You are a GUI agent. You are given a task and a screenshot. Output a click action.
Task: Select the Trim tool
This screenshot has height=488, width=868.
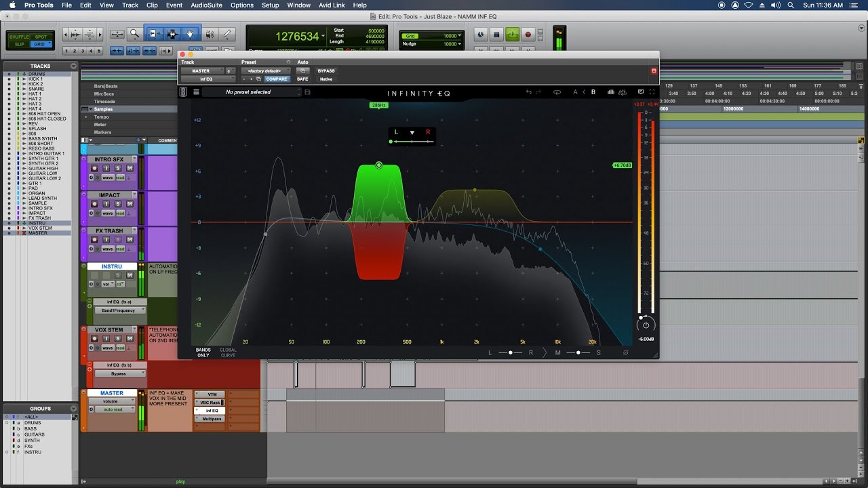coord(154,34)
